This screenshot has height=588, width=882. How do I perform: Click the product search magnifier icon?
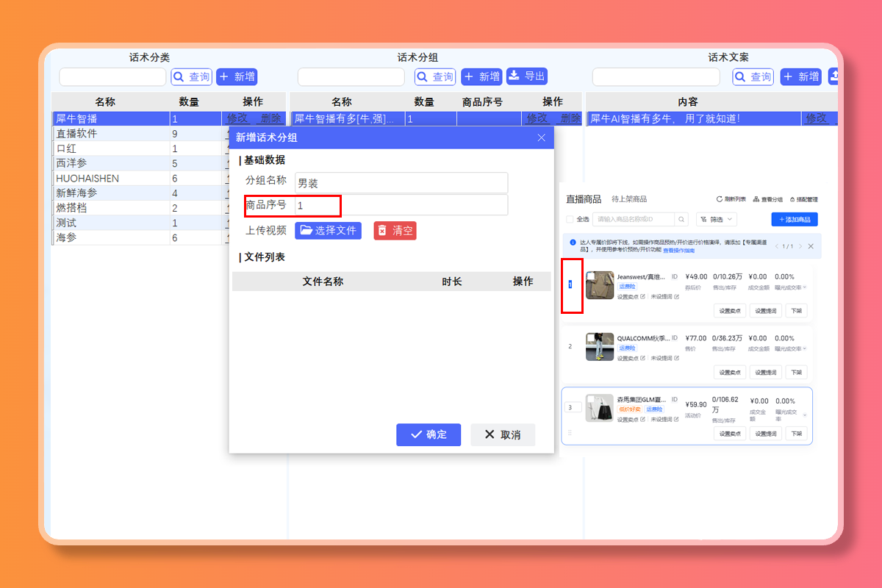click(x=681, y=219)
